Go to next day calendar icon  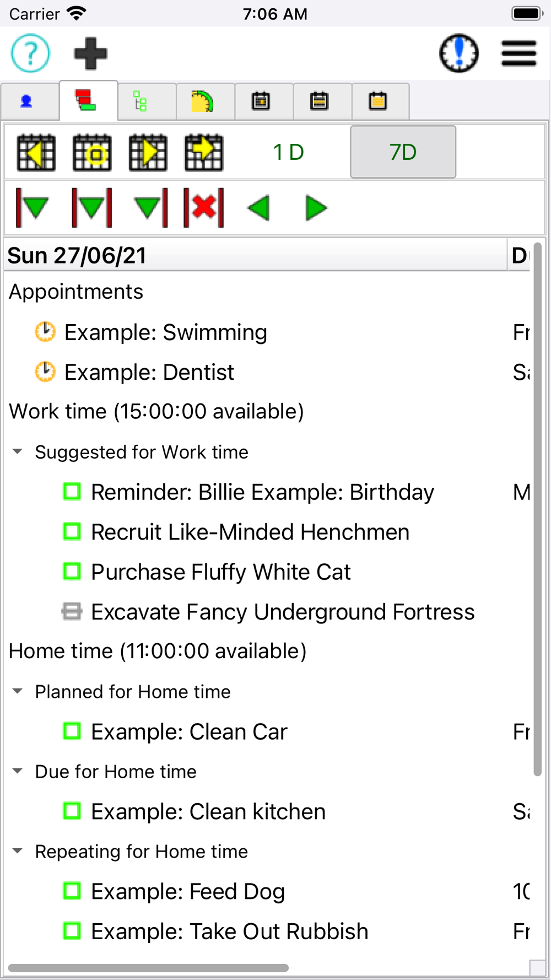pos(148,152)
